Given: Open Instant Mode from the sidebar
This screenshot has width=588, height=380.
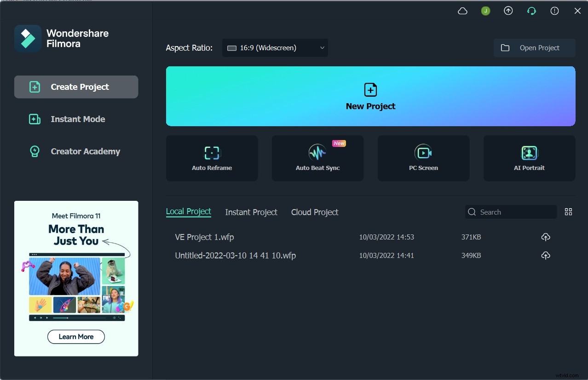Looking at the screenshot, I should tap(67, 119).
